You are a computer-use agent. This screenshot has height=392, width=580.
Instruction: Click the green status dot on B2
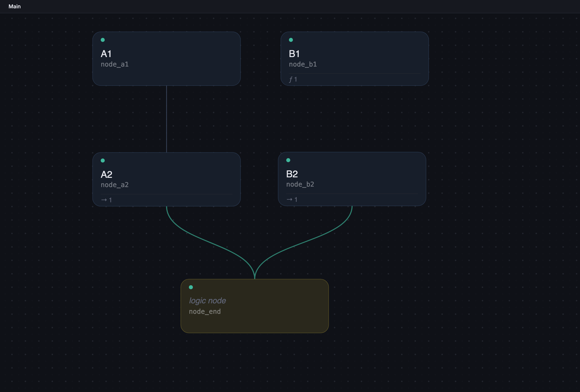(288, 160)
